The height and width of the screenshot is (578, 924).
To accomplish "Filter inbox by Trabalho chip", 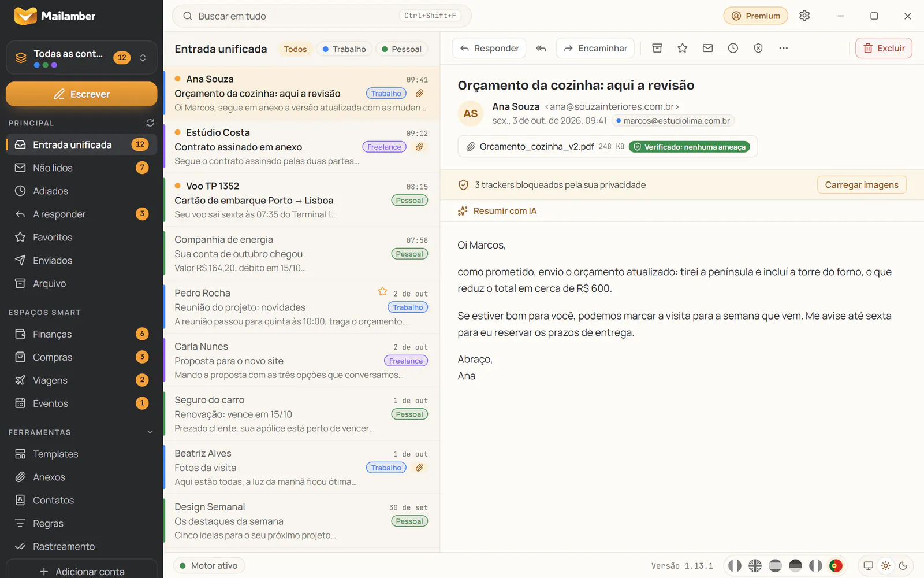I will 344,49.
